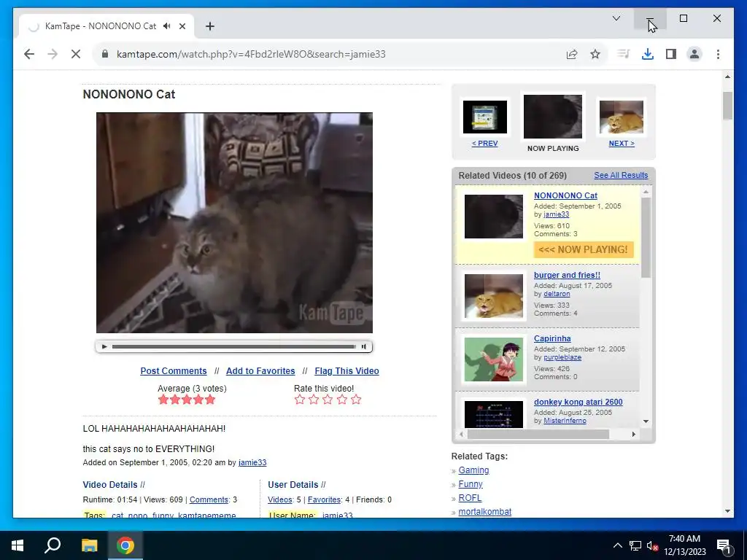
Task: Click Flag This Video
Action: (x=347, y=371)
